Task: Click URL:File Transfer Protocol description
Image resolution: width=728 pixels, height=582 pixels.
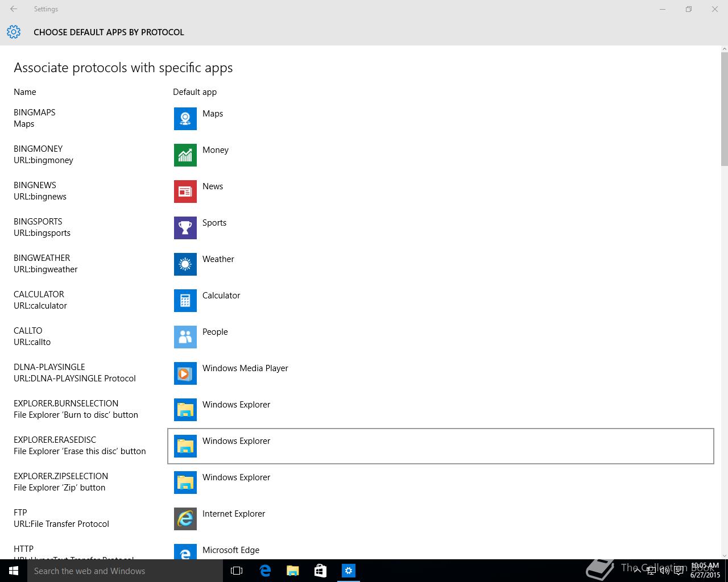Action: 61,524
